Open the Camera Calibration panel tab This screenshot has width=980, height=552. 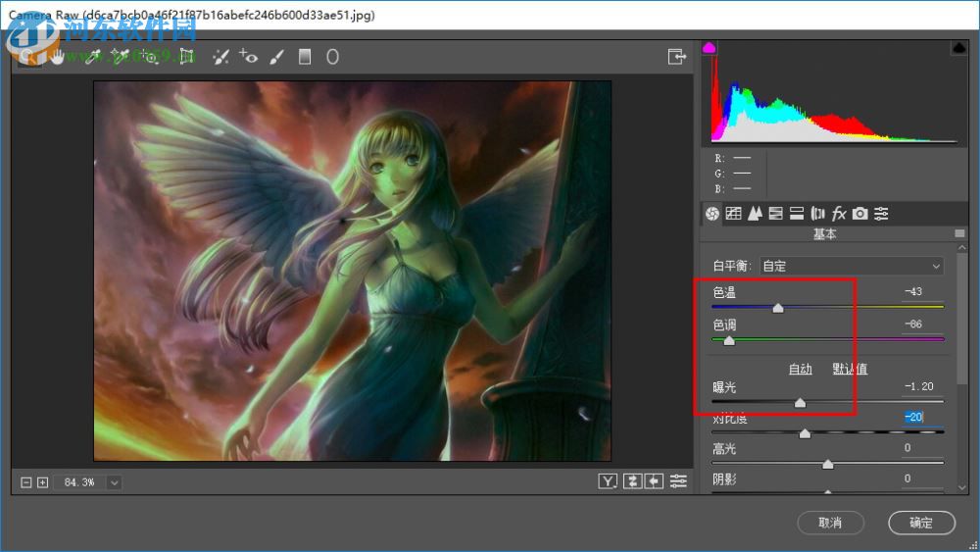860,214
